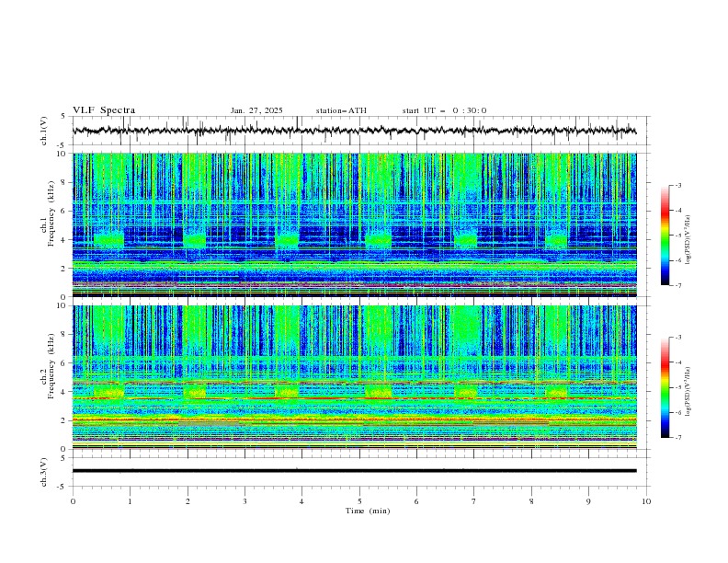The width and height of the screenshot is (728, 563).
Task: Click the ch.1 log(PSD) color bar
Action: pos(665,235)
